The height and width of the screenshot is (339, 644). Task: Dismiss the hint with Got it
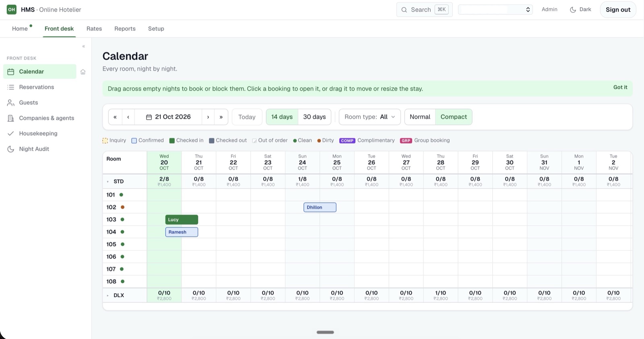point(620,87)
